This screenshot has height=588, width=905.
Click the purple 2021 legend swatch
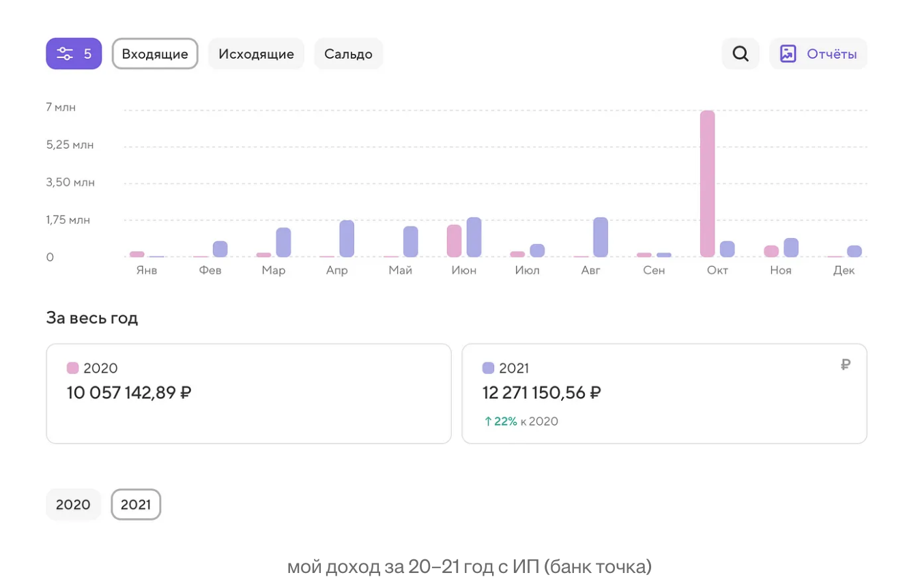click(488, 368)
